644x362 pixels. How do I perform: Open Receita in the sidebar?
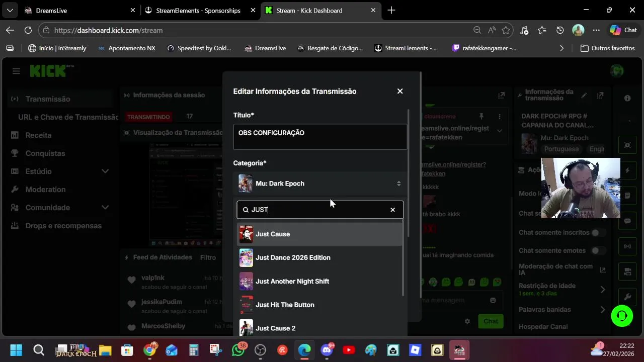38,135
